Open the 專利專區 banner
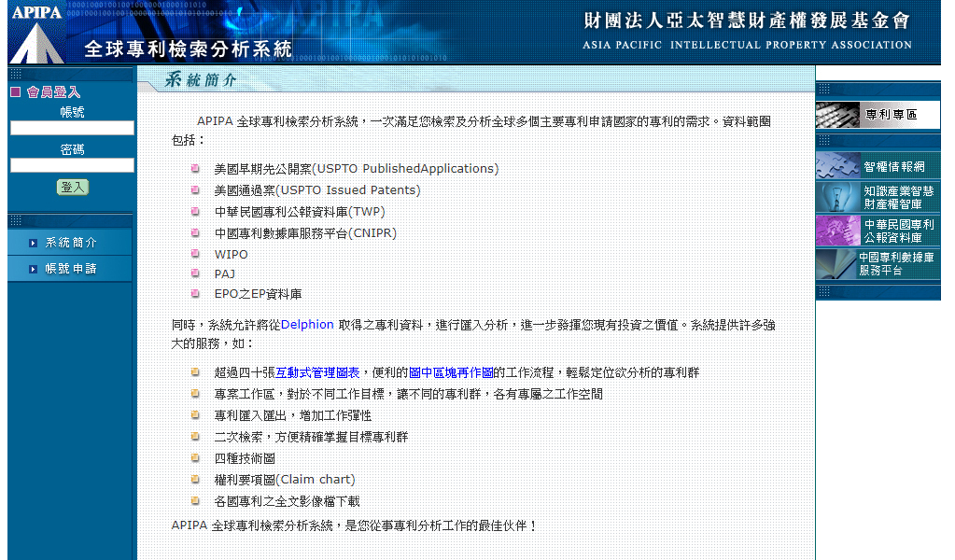Viewport: 955px width, 560px height. 878,115
